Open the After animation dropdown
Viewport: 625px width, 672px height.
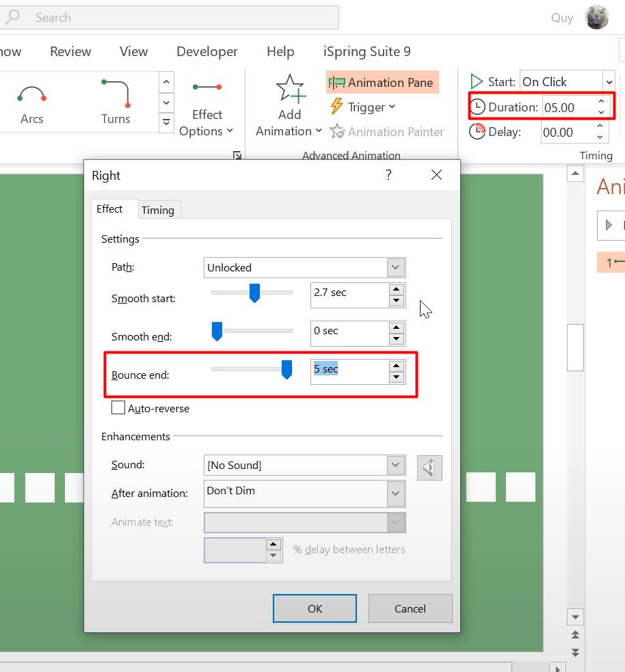pyautogui.click(x=395, y=494)
